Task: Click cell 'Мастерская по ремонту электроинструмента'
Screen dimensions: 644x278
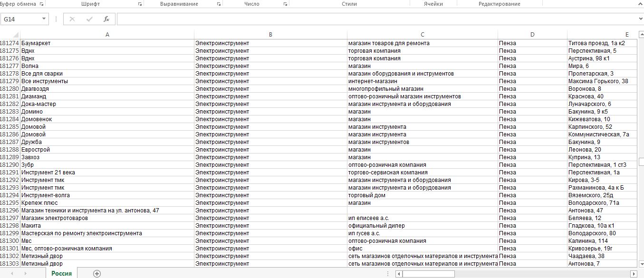Action: pos(107,233)
